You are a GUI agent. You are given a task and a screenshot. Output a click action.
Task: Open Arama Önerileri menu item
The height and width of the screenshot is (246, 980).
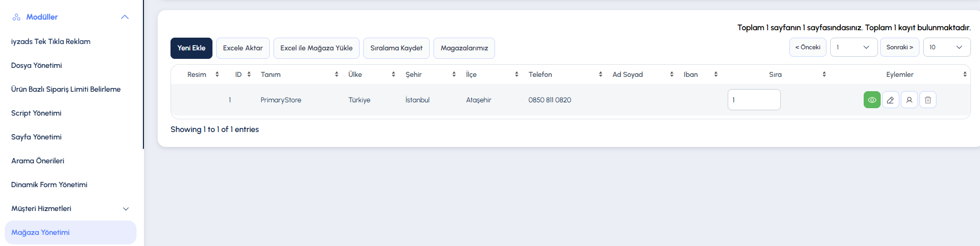point(38,161)
